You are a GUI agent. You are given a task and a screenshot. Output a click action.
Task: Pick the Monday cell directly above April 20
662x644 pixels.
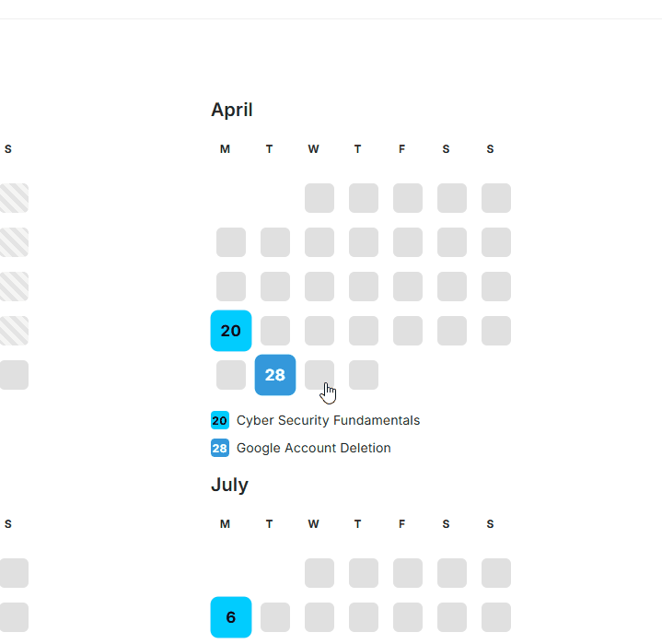[x=231, y=287]
